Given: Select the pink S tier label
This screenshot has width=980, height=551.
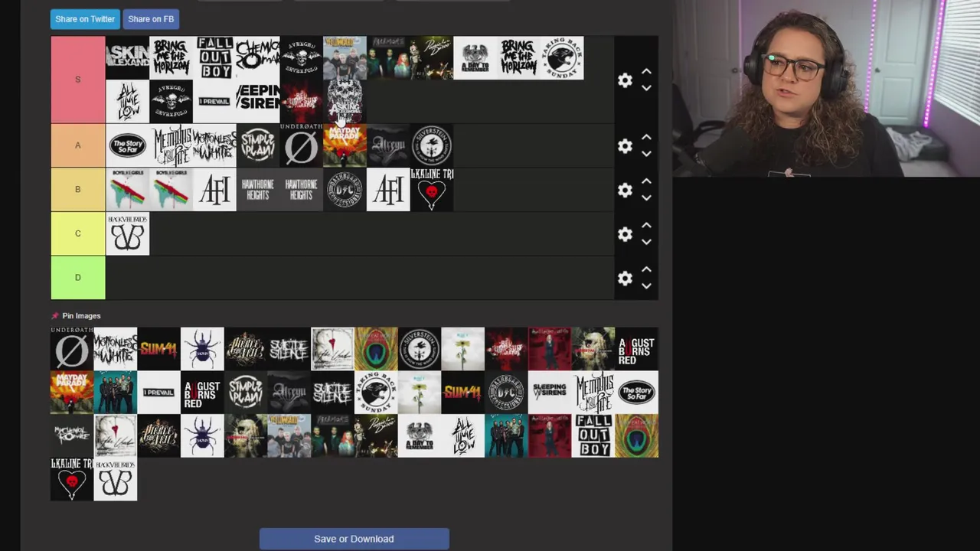Looking at the screenshot, I should pyautogui.click(x=77, y=80).
